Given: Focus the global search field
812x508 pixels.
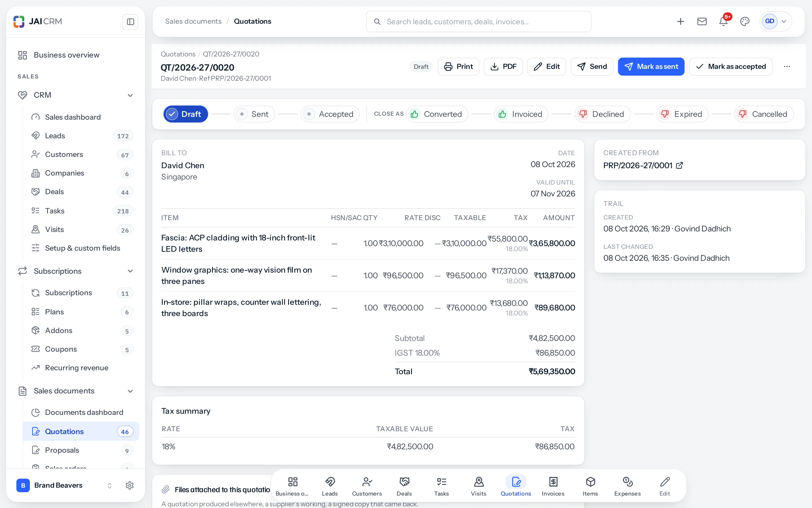Looking at the screenshot, I should pos(478,21).
